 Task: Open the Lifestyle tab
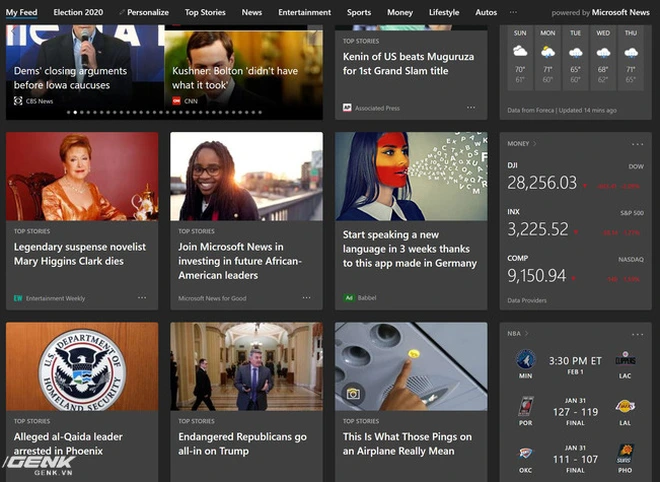pos(444,13)
